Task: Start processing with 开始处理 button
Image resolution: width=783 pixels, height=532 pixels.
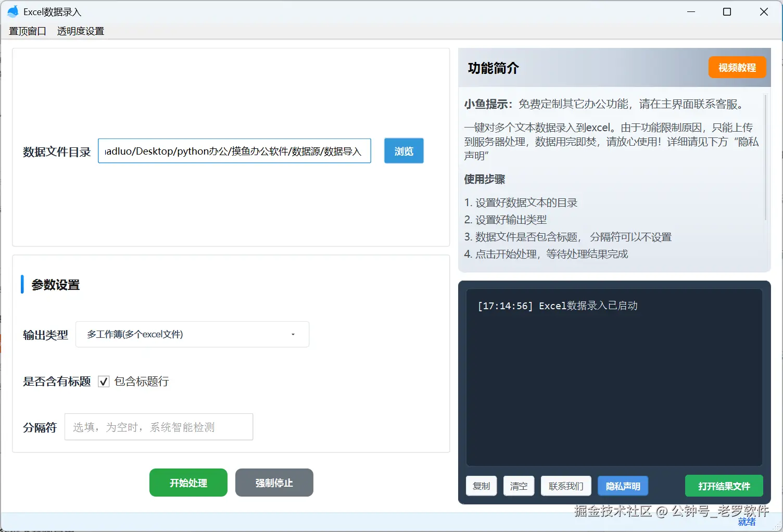Action: pyautogui.click(x=188, y=483)
